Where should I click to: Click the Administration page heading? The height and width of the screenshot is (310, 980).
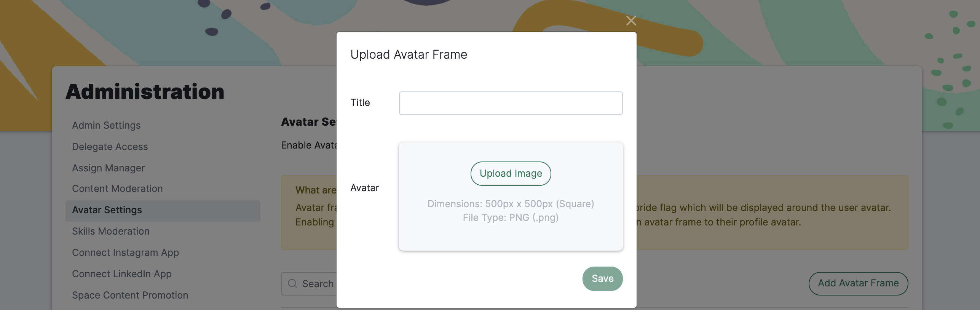pos(145,91)
